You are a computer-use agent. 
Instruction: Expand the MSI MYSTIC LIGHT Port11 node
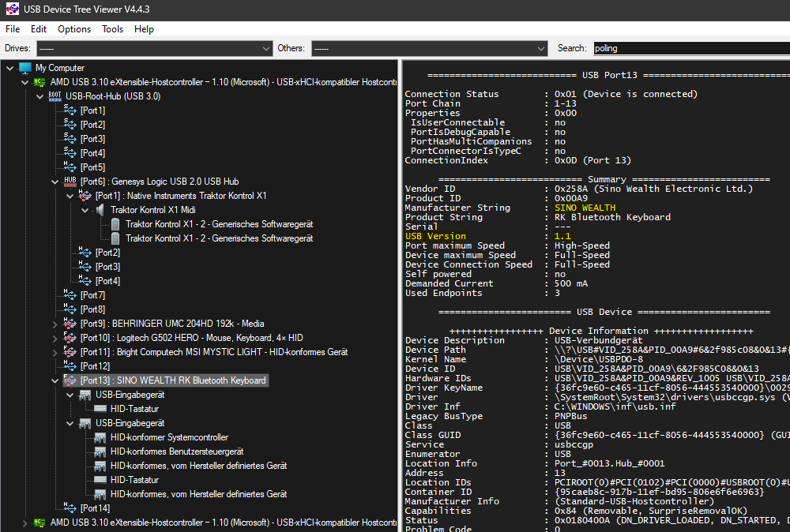point(55,352)
